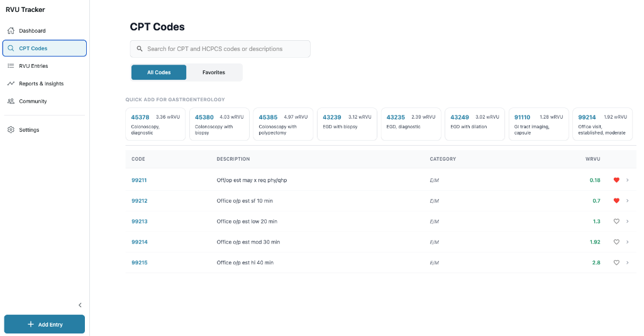This screenshot has width=644, height=336.
Task: Expand the 99213 row using its chevron
Action: click(628, 221)
